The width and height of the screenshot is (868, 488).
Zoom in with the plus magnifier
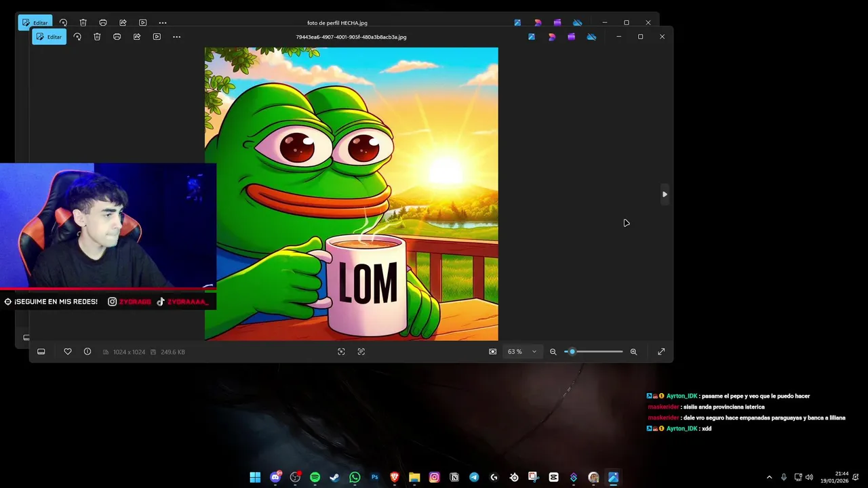pos(633,352)
